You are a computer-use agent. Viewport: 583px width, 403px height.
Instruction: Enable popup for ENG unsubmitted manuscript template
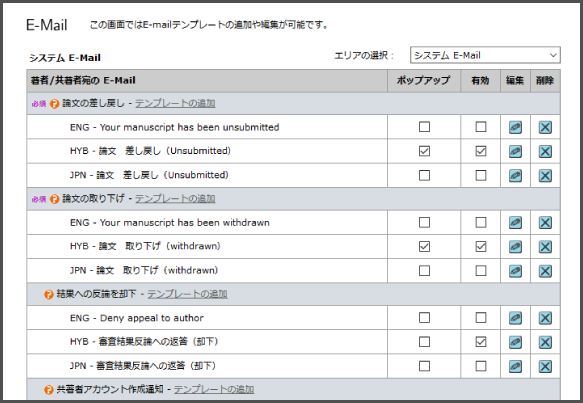pos(424,127)
